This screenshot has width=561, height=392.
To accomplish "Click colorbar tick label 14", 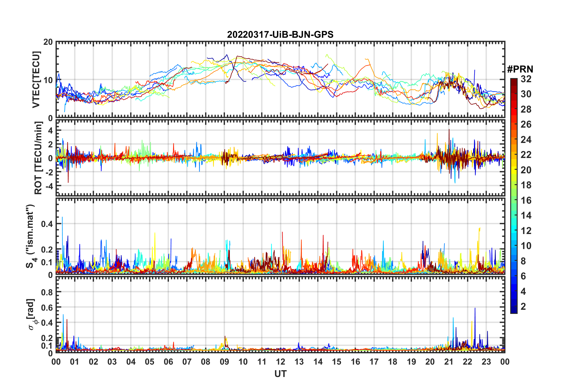I will (x=526, y=215).
